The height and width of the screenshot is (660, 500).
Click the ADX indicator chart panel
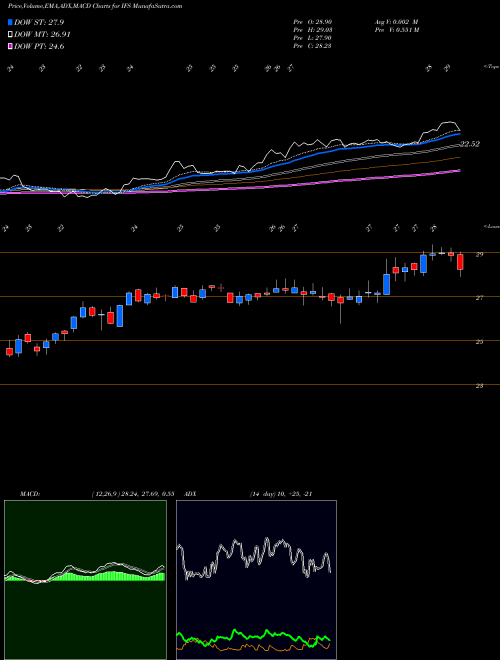(256, 580)
